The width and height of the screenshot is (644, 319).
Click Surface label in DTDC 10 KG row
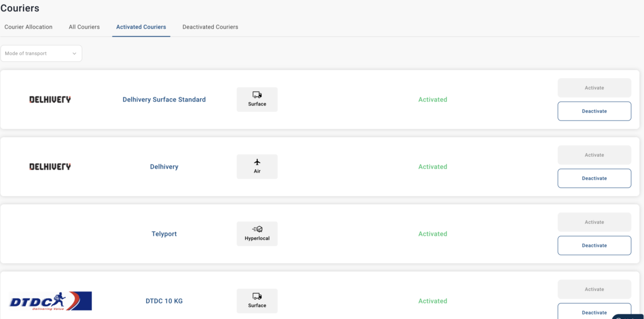[257, 305]
